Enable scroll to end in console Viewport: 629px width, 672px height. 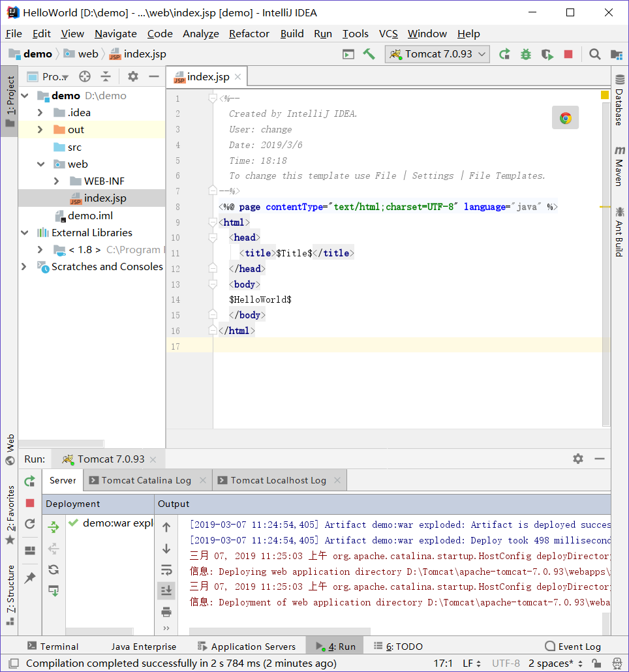click(x=166, y=590)
